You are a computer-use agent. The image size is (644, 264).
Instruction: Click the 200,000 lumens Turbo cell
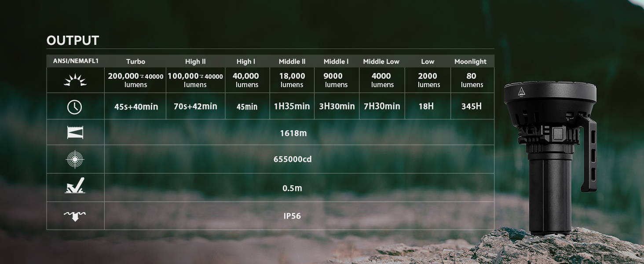tap(135, 80)
